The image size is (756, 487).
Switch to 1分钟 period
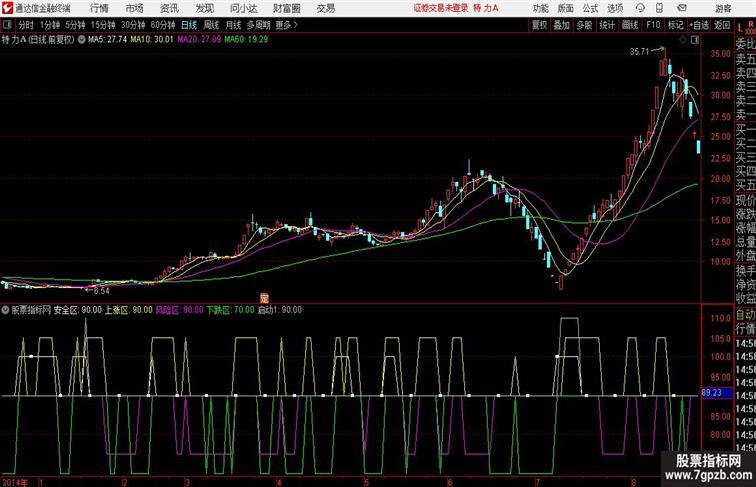[x=50, y=25]
